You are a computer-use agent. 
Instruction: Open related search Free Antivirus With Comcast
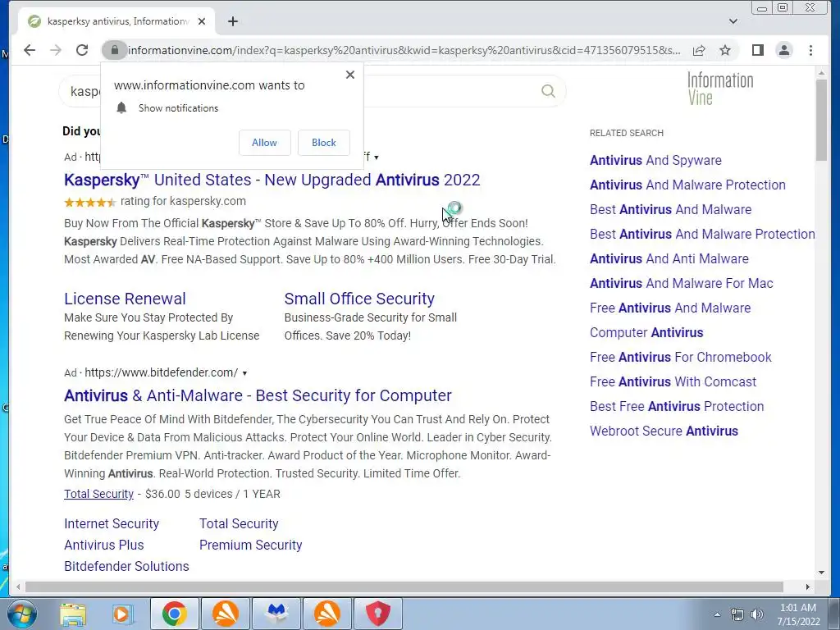[673, 382]
